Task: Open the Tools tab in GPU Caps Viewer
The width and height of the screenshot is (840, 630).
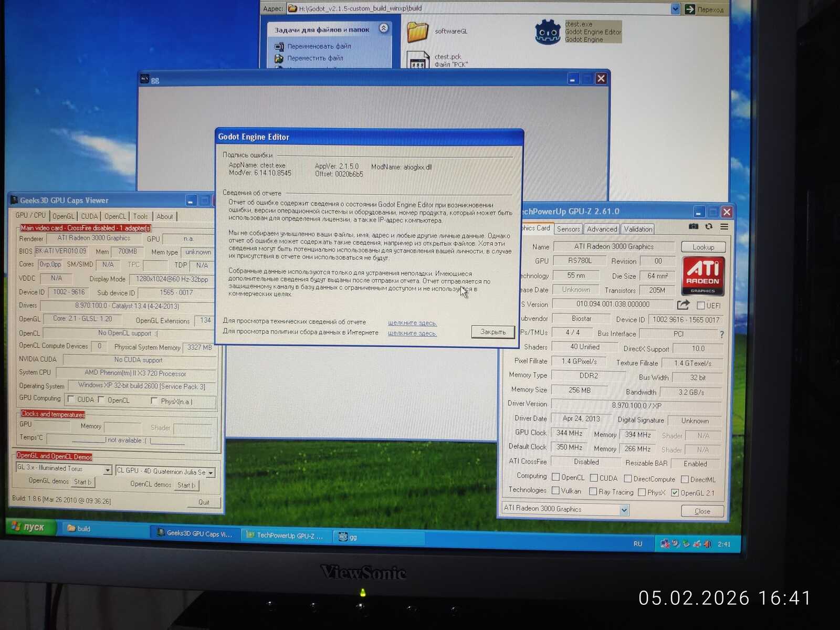Action: [140, 216]
